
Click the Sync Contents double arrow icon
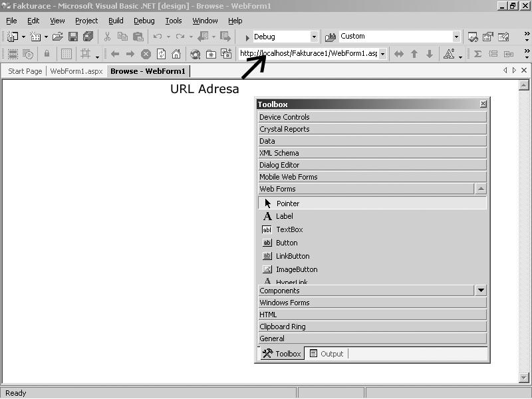coord(398,54)
